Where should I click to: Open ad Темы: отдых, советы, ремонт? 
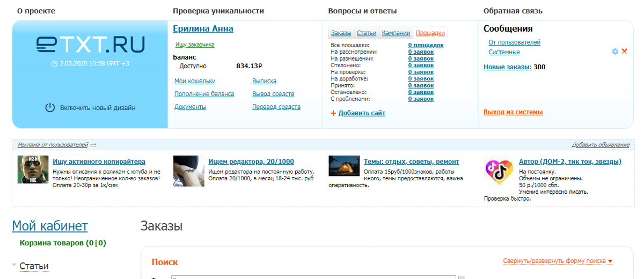coord(412,161)
